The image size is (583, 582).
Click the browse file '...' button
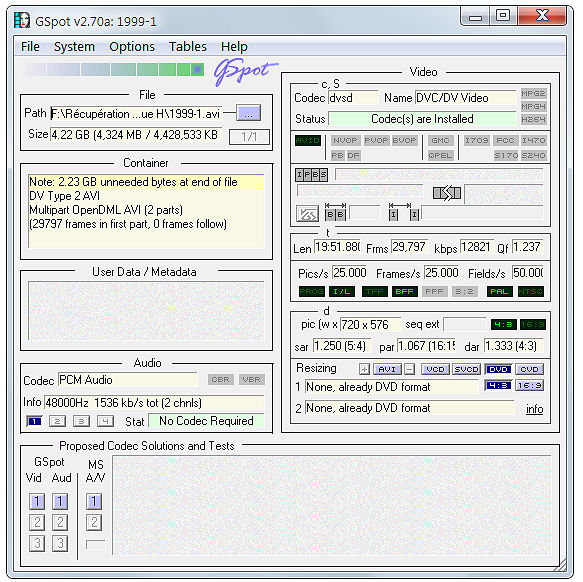point(248,113)
